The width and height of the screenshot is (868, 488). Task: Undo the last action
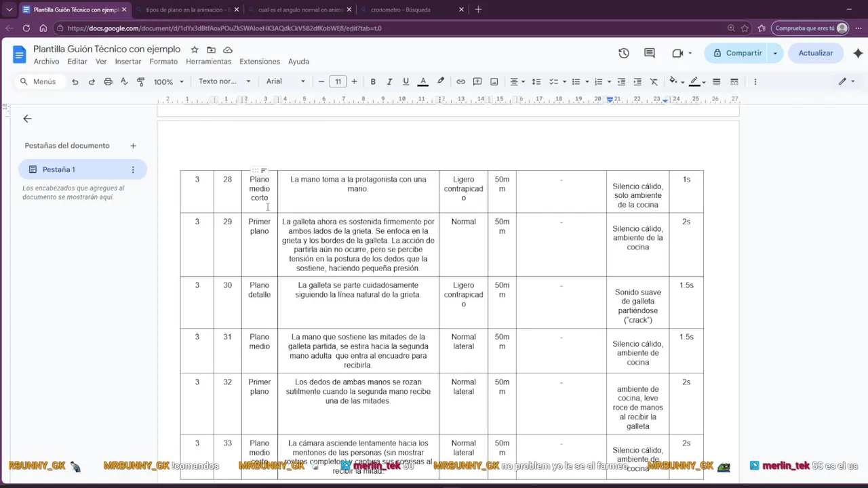[x=75, y=81]
